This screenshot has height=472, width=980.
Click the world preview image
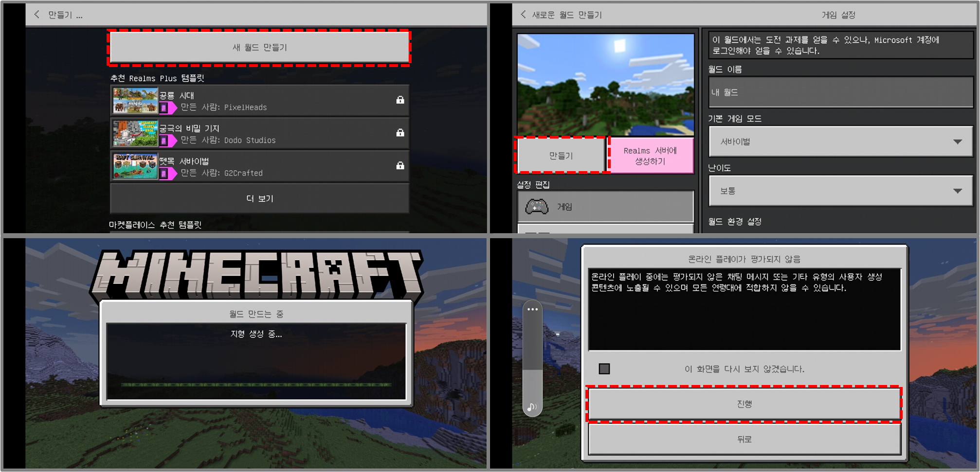coord(605,85)
